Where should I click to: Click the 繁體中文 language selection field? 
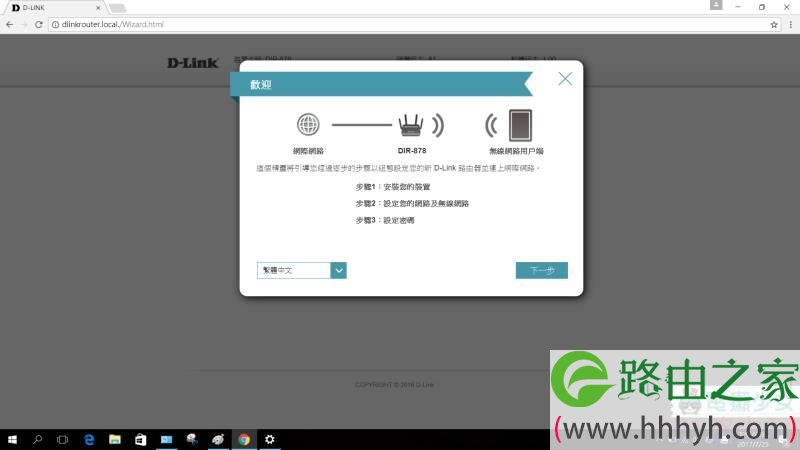click(294, 270)
